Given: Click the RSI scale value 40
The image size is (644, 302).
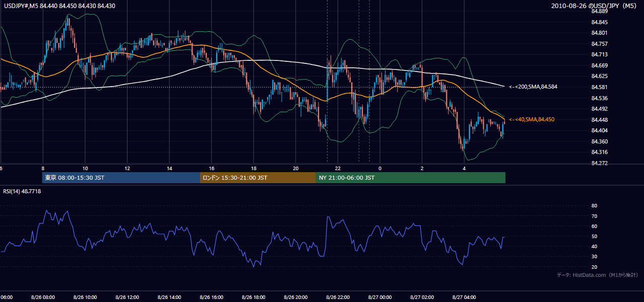Looking at the screenshot, I should tap(594, 247).
